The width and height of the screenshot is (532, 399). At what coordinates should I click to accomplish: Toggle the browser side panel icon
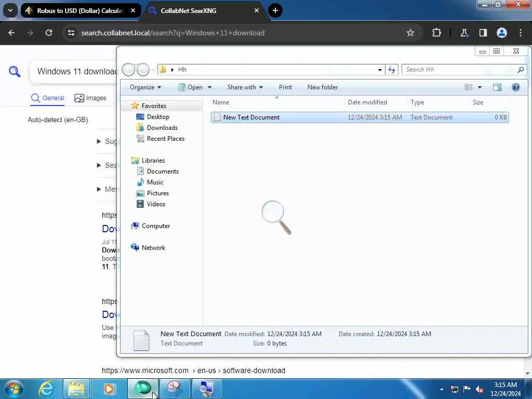[x=483, y=33]
